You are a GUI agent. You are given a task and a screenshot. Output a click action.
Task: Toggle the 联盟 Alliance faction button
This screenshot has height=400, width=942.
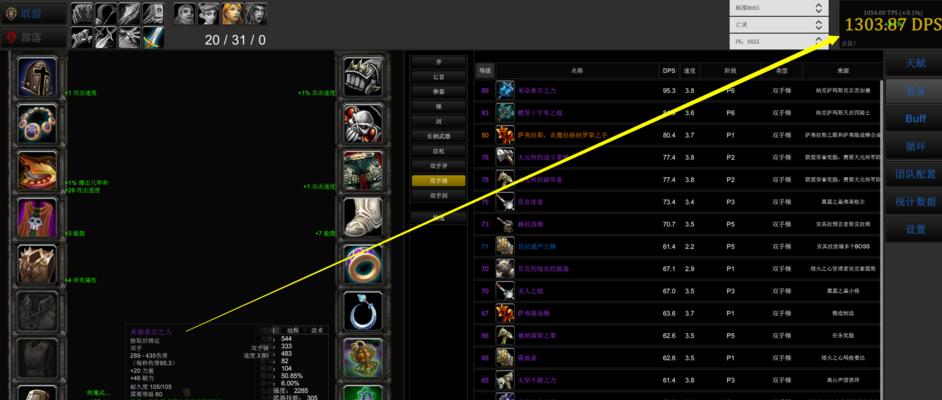[34, 12]
